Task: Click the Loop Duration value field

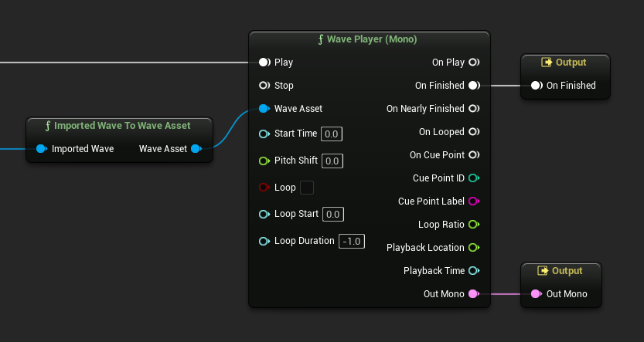Action: [x=352, y=241]
